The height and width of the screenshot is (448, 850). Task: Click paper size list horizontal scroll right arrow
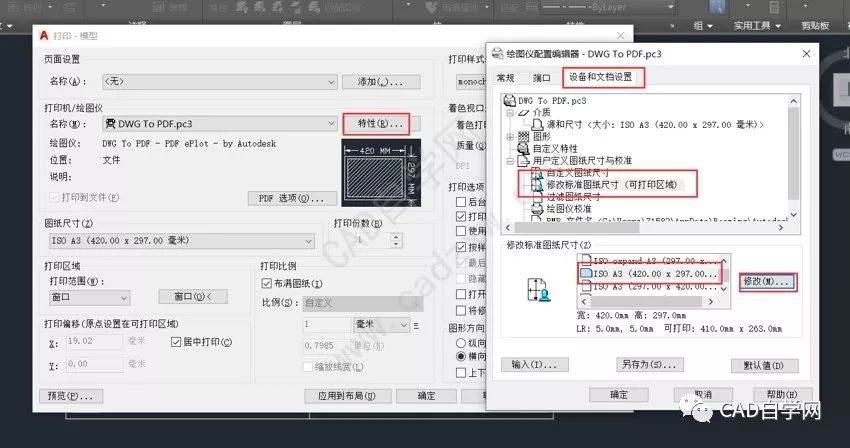[x=711, y=302]
